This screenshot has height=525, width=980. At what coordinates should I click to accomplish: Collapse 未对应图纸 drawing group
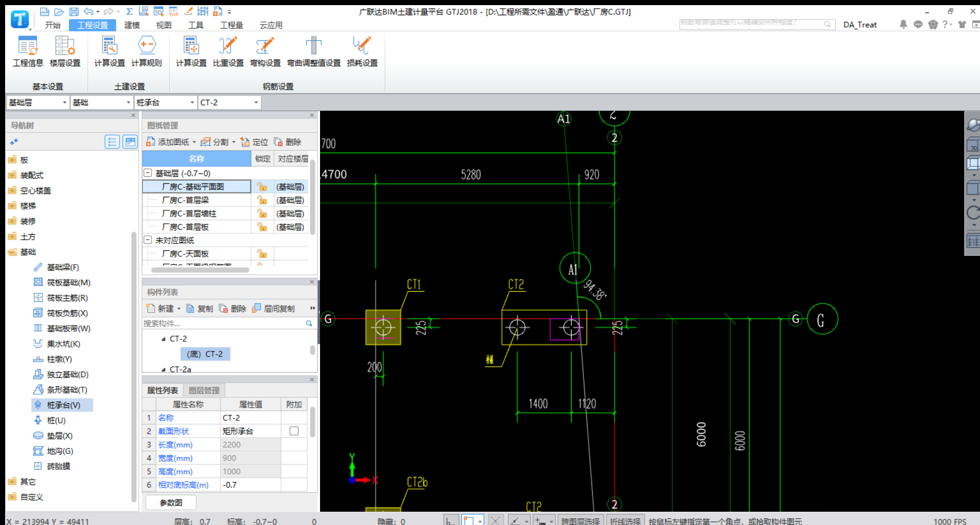point(148,240)
